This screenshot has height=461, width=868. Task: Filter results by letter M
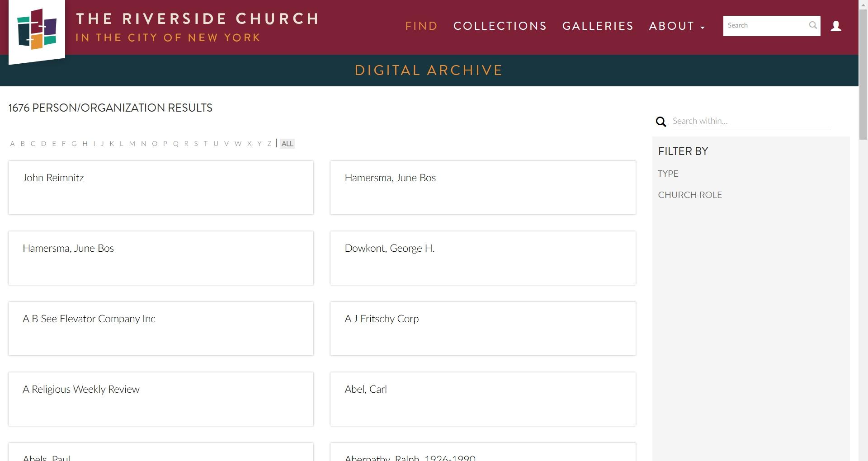point(132,144)
